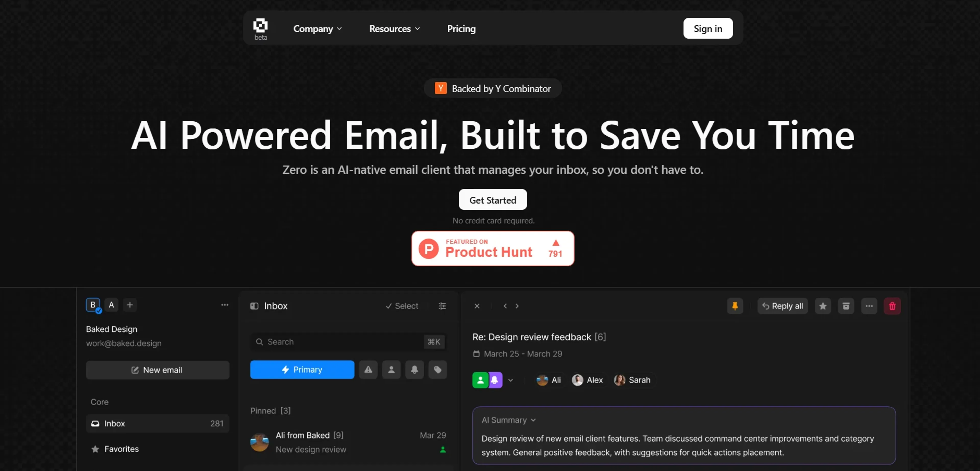Close the open email thread

point(477,306)
